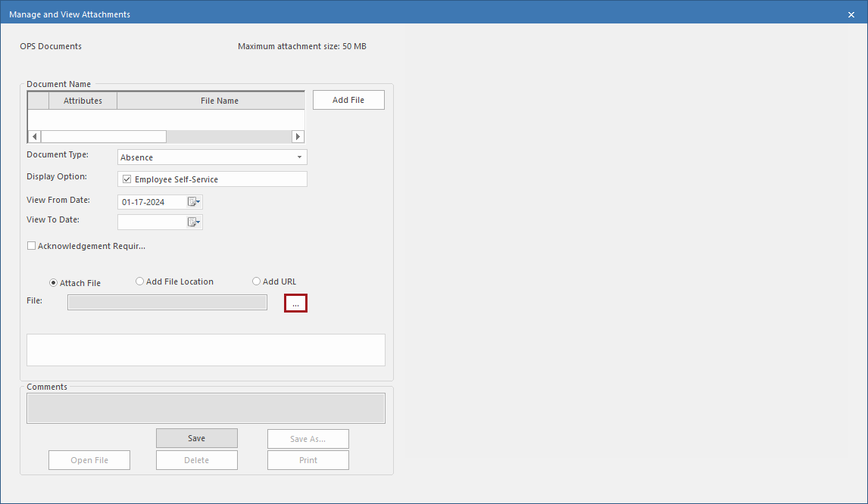Click the Add File button
Viewport: 868px width, 504px height.
348,99
